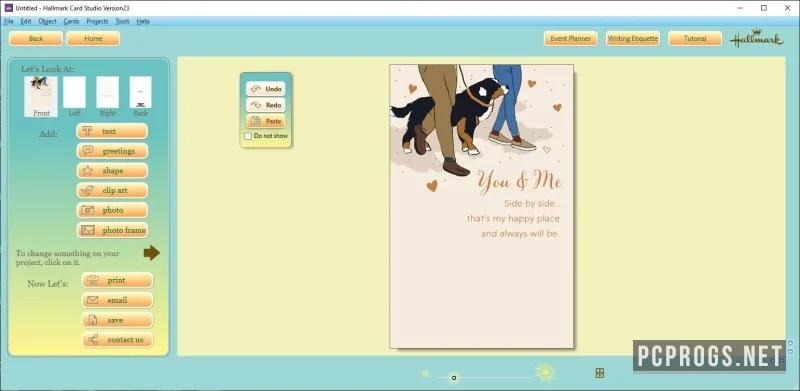Screen dimensions: 800x391
Task: Select the Front page thumbnail
Action: tap(40, 96)
